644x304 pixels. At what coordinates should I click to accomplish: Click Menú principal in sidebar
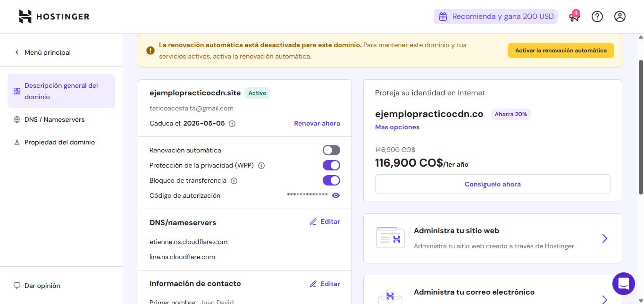click(x=48, y=52)
